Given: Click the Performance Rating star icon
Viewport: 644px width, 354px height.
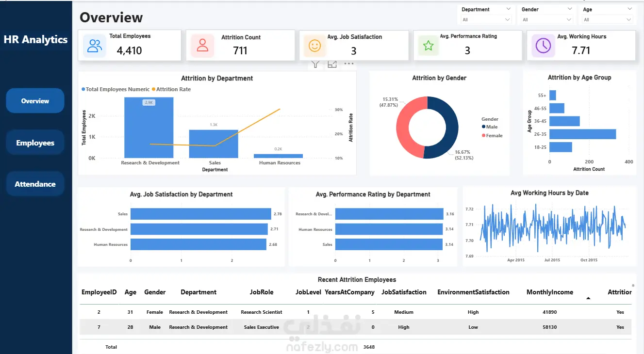Looking at the screenshot, I should [428, 46].
